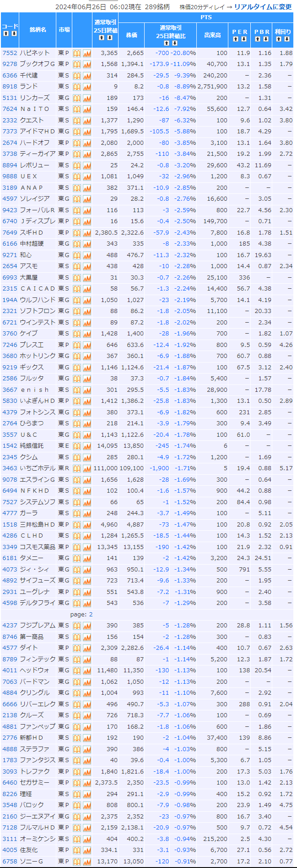Open book icon for いよぎんHD row
The width and height of the screenshot is (297, 868).
pos(77,401)
